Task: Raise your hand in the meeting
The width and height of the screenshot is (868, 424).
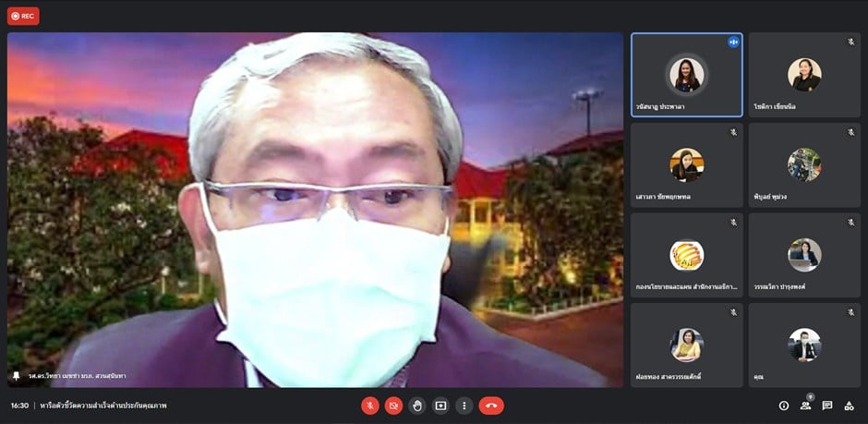Action: (x=417, y=406)
